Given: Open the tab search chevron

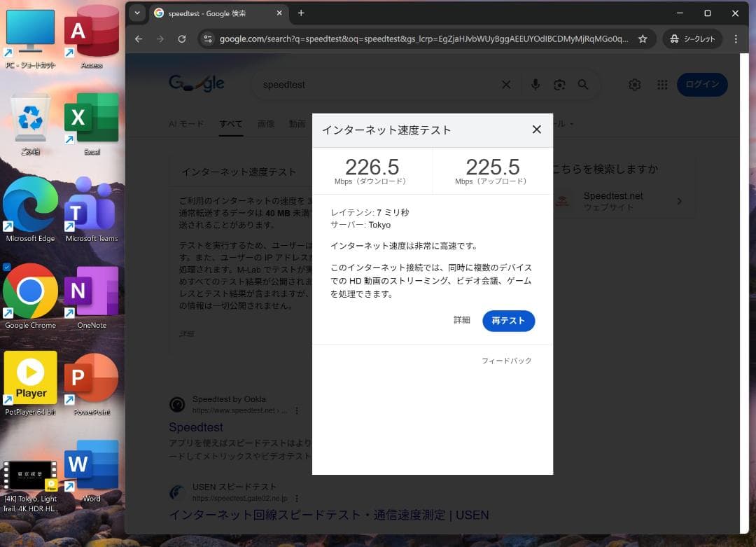Looking at the screenshot, I should click(x=137, y=13).
